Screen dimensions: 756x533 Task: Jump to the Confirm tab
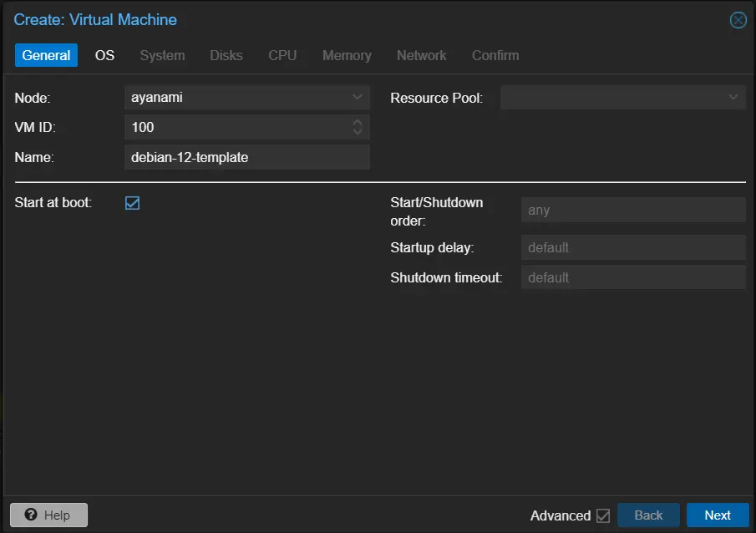click(x=495, y=55)
